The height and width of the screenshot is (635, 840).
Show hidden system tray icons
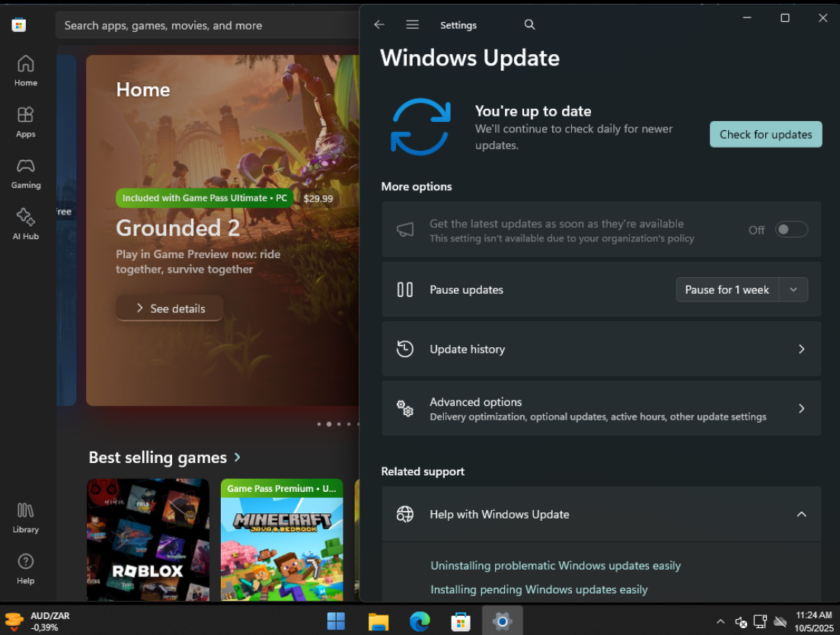[x=720, y=621]
